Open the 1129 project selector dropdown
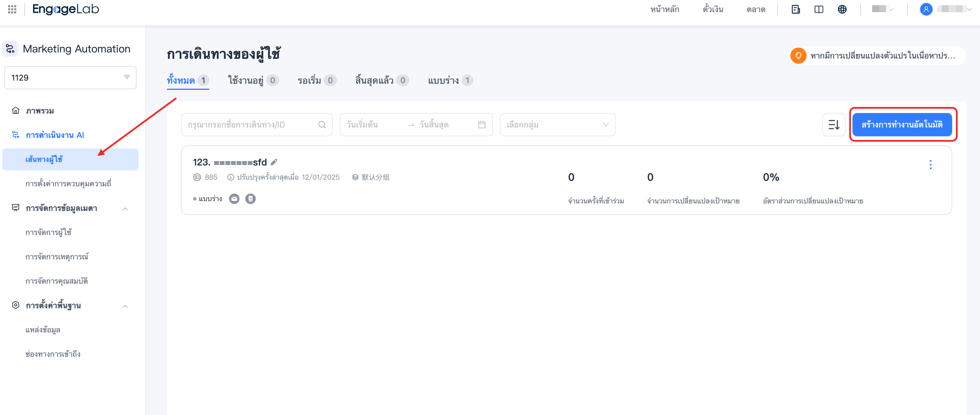This screenshot has height=415, width=980. click(70, 78)
